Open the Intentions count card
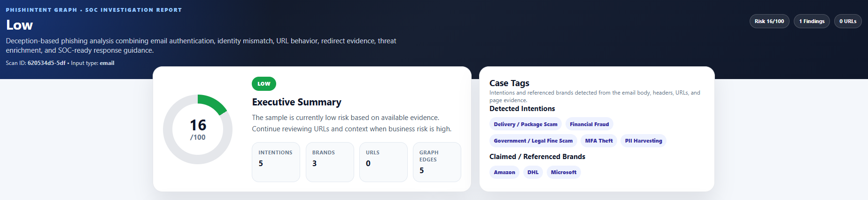Viewport: 868px width, 200px height. 276,162
